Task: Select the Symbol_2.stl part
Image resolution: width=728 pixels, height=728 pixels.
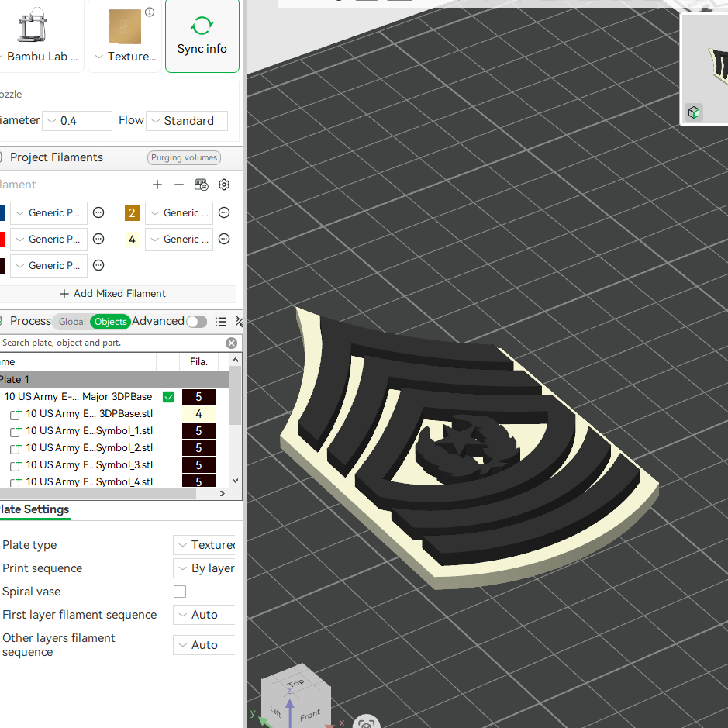Action: (89, 448)
